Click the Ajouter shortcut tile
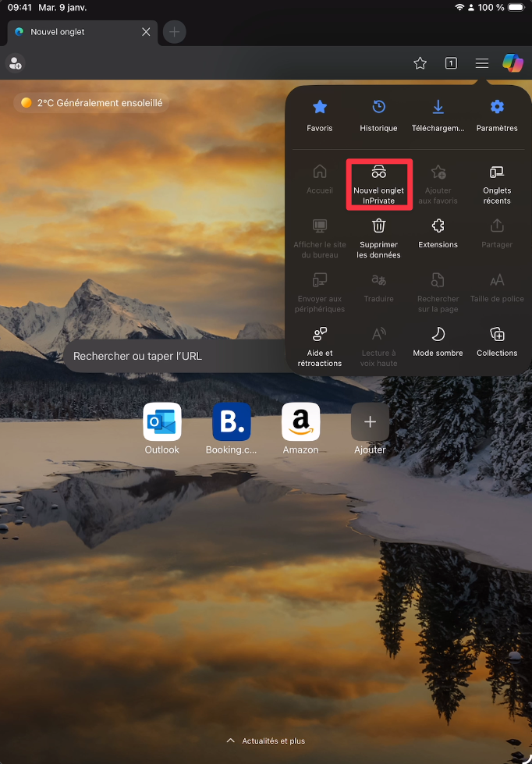 pos(371,428)
